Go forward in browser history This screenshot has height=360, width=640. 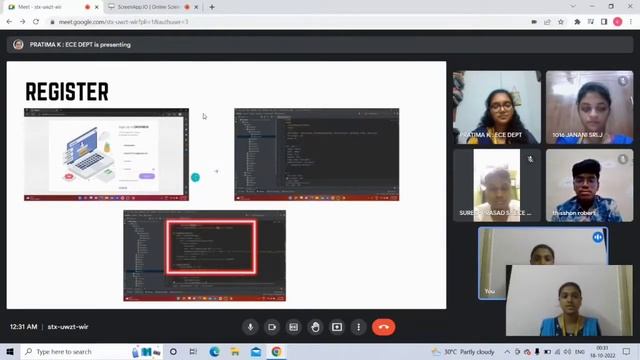point(22,22)
